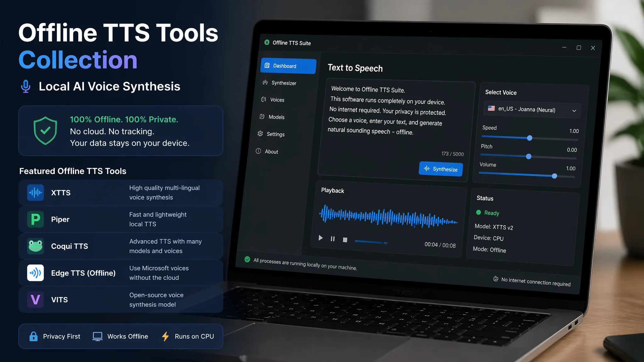The height and width of the screenshot is (362, 644).
Task: Play the synthesized audio
Action: coord(320,238)
